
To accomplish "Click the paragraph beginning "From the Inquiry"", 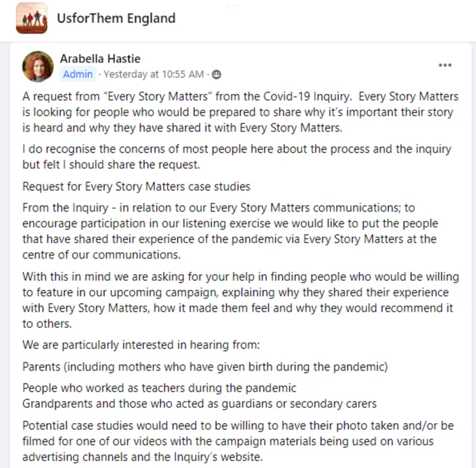I will [x=230, y=231].
